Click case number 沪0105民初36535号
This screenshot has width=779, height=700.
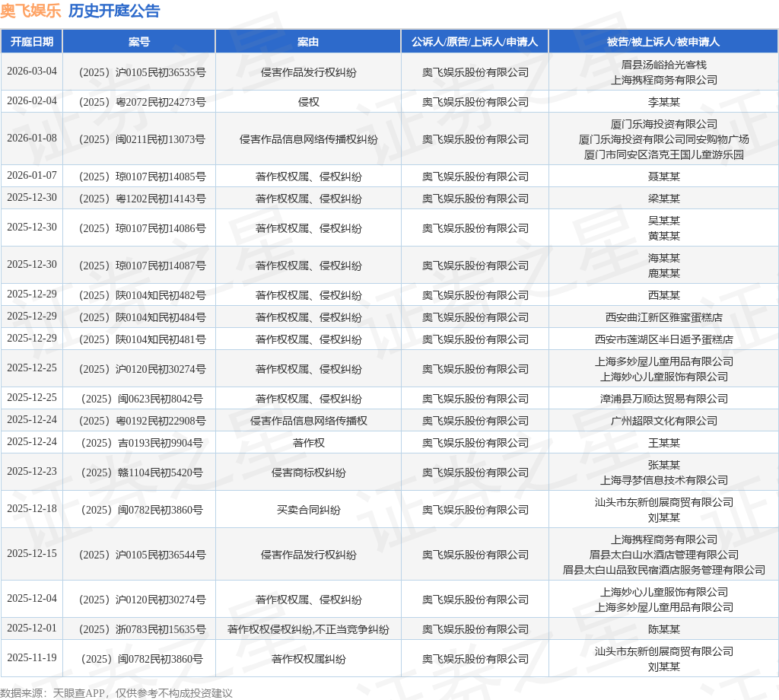142,72
